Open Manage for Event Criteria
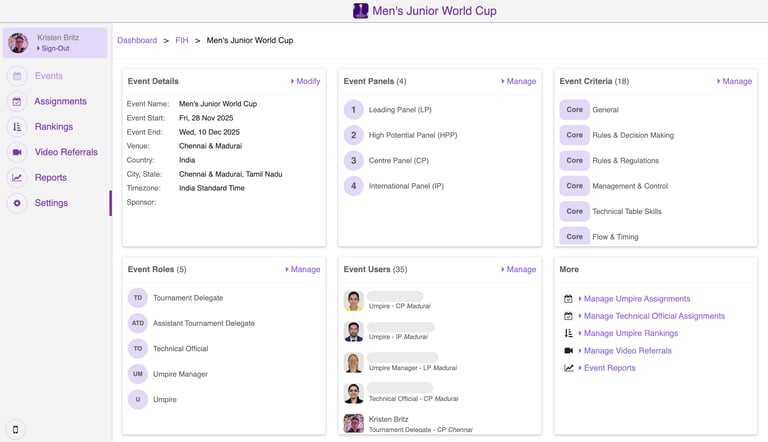 tap(735, 81)
